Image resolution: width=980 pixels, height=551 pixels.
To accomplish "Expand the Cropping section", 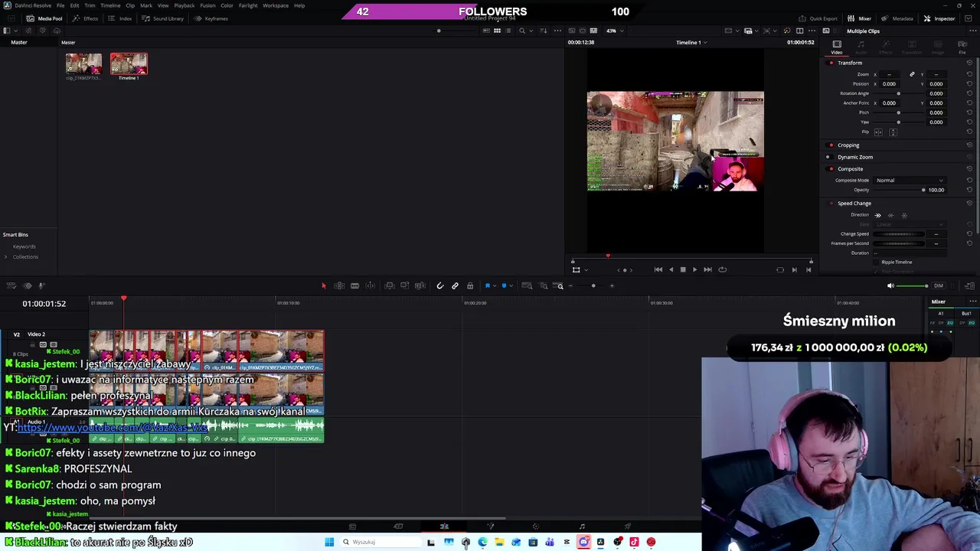I will pyautogui.click(x=848, y=145).
